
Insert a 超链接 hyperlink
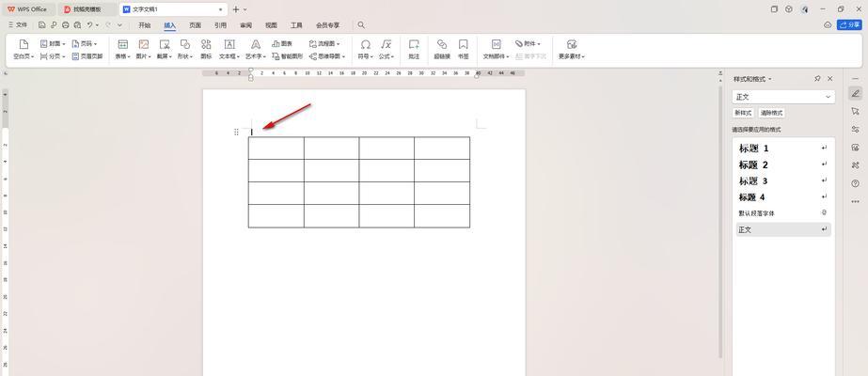click(442, 50)
